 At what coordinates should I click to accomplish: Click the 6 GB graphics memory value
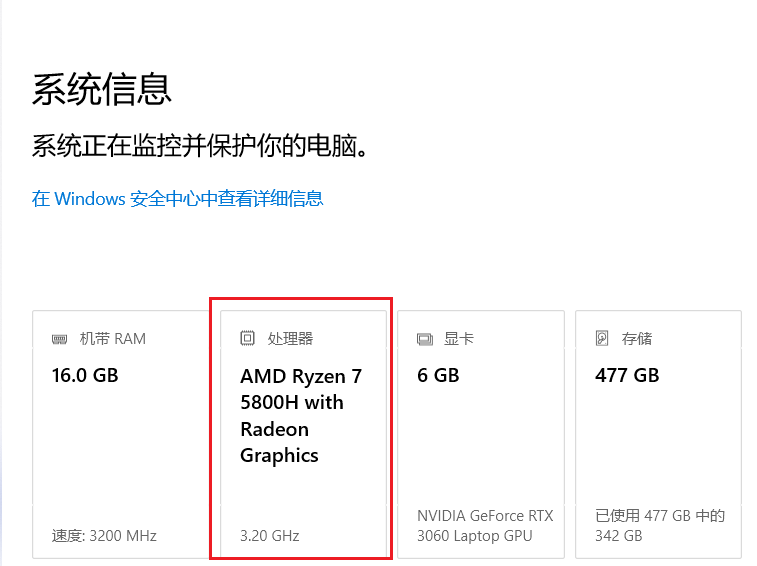click(x=438, y=376)
